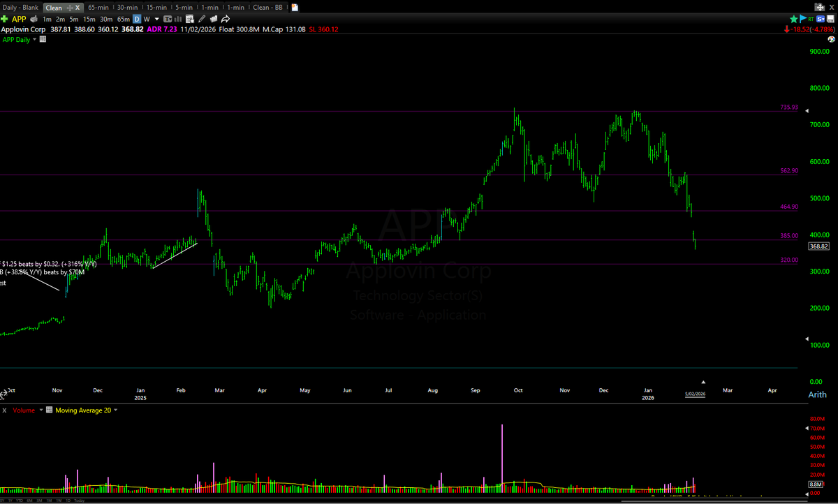838x504 pixels.
Task: Select the D daily timeframe
Action: pos(137,19)
